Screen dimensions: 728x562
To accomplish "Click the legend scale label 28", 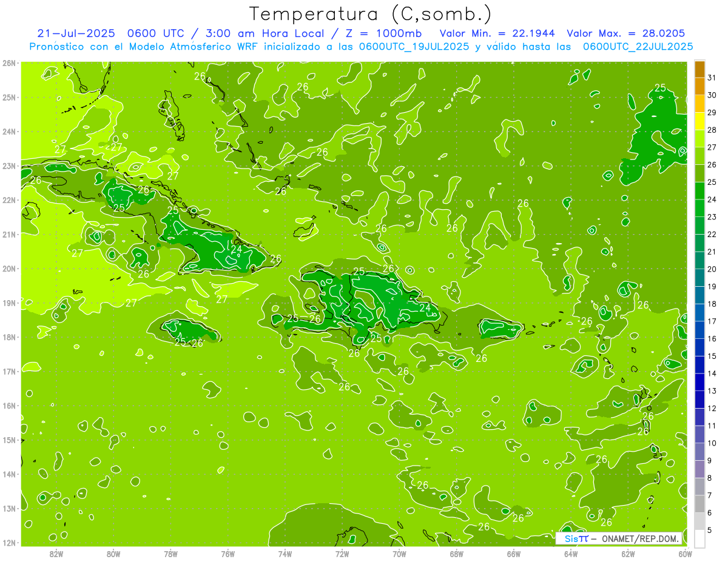I will tap(712, 130).
